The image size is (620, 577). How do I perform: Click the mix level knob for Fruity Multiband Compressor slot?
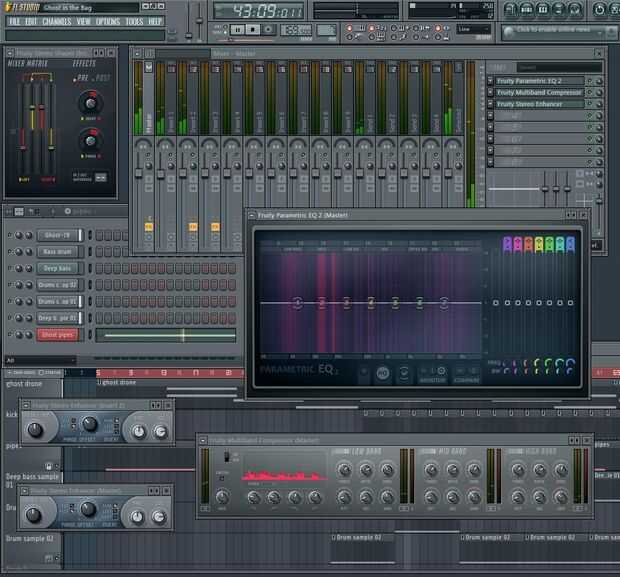[x=599, y=93]
